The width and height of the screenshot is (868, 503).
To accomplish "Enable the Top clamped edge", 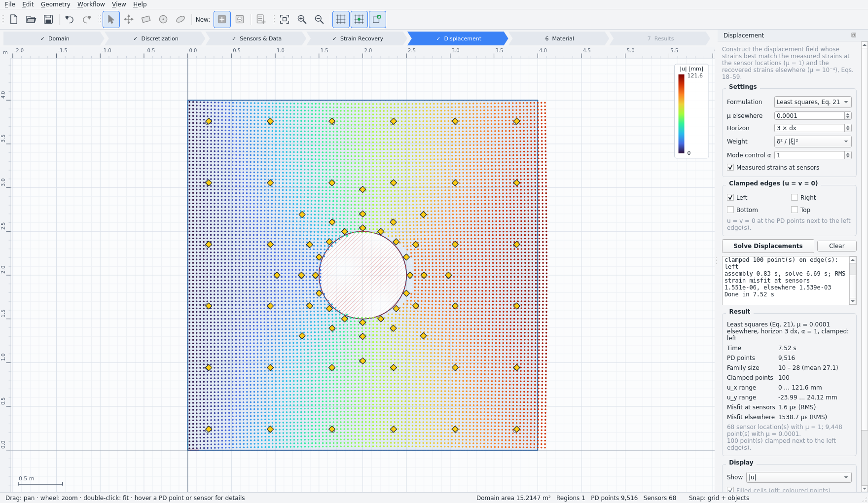I will (795, 210).
